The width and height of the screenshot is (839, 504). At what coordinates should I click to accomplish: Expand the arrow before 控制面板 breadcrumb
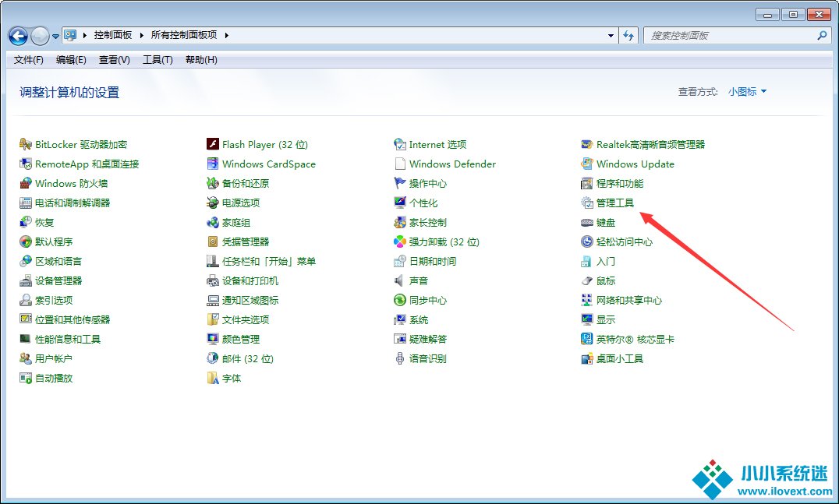pos(84,35)
